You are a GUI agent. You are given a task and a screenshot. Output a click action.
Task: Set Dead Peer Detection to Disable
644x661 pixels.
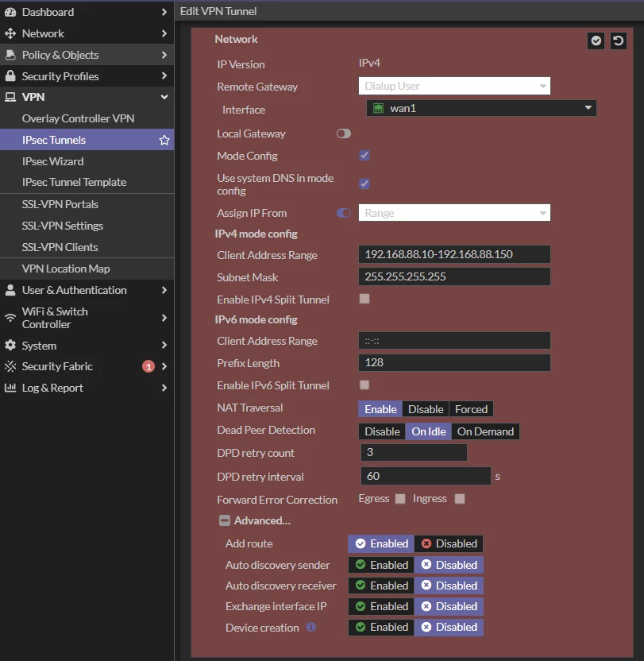pyautogui.click(x=382, y=431)
